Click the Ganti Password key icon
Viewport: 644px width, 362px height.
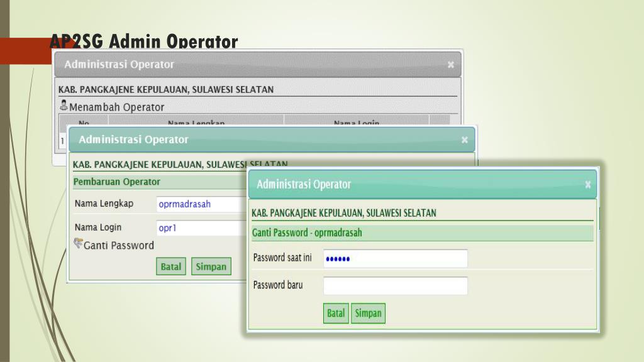click(x=78, y=243)
